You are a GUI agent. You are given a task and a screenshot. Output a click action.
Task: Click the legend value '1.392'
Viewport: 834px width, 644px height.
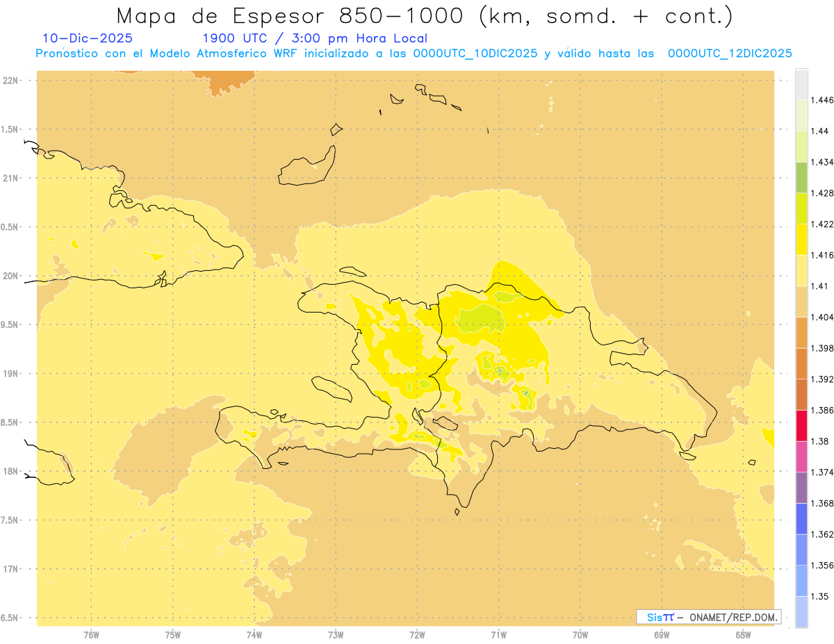[x=824, y=379]
